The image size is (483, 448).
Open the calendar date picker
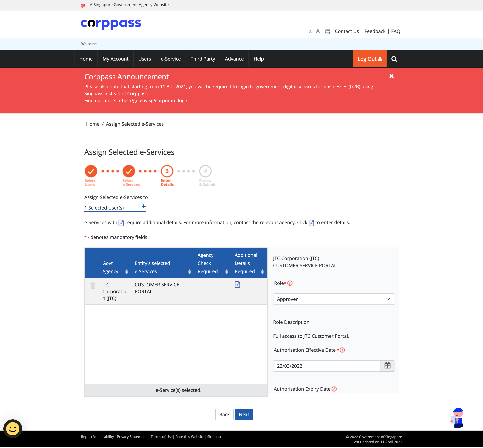click(x=387, y=366)
